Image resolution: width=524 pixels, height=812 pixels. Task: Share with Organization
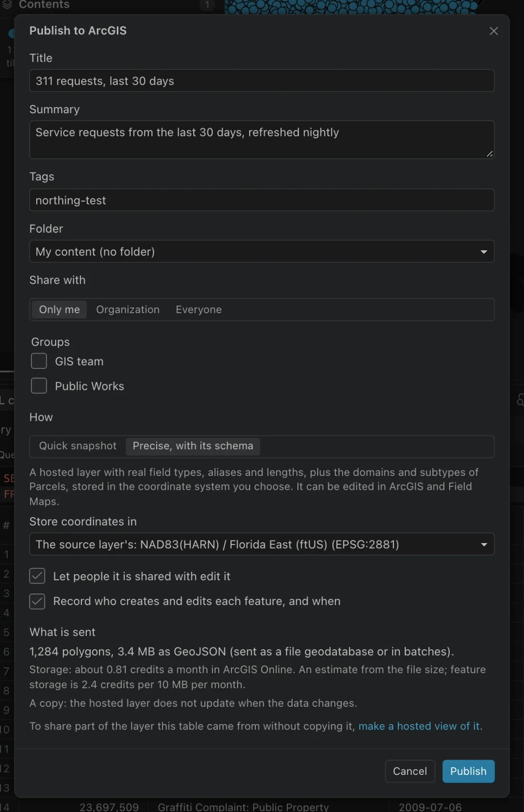click(128, 309)
